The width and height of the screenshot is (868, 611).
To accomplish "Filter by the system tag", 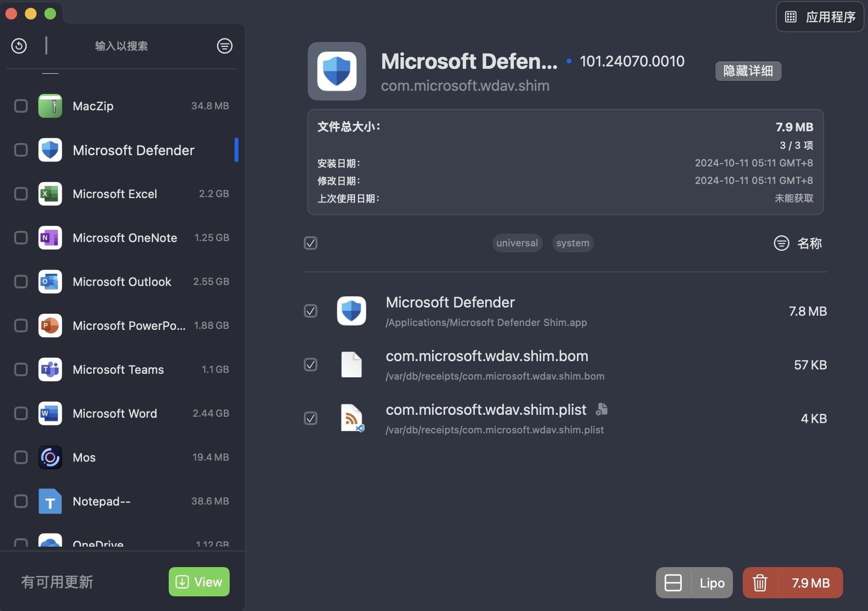I will 572,243.
